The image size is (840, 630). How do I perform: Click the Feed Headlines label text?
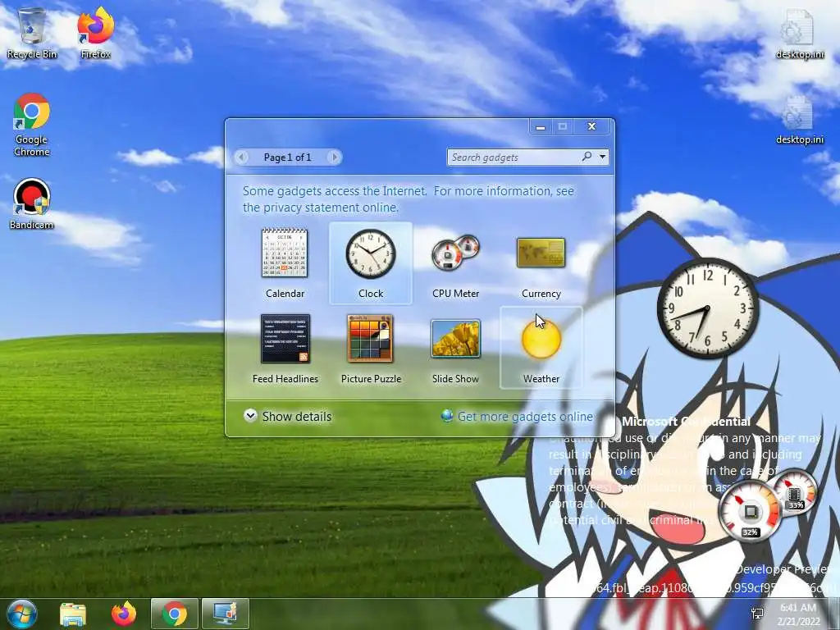click(x=285, y=379)
